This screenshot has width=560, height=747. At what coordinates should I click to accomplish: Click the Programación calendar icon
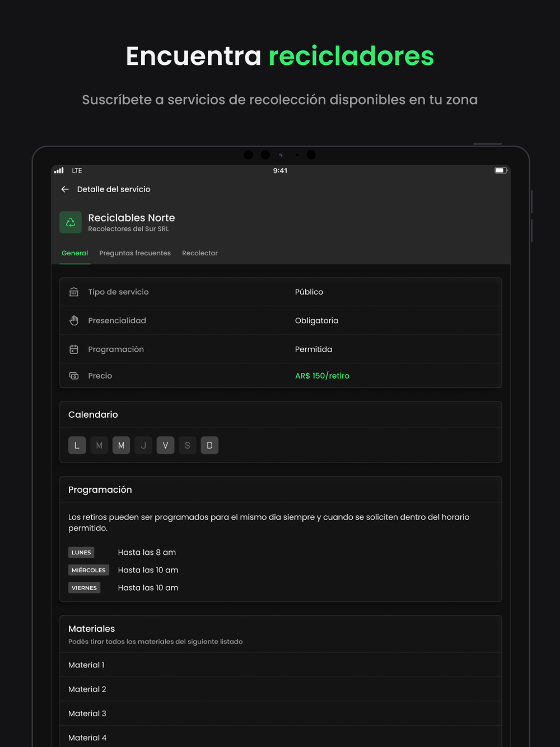74,349
